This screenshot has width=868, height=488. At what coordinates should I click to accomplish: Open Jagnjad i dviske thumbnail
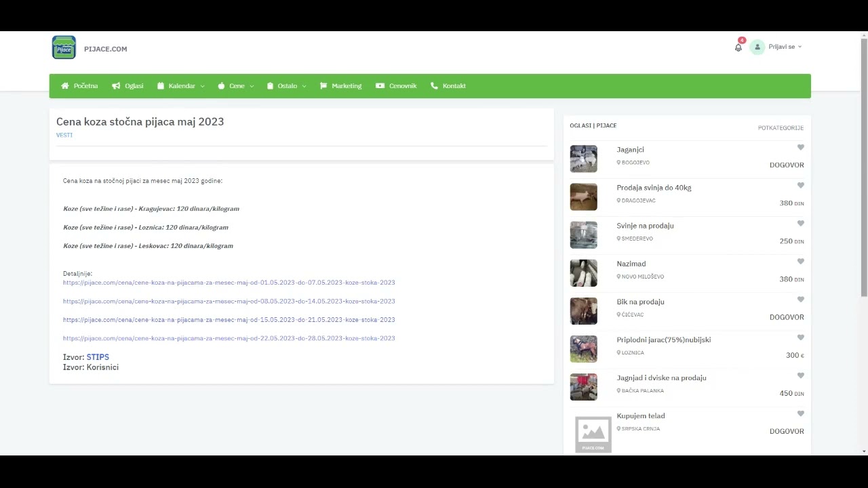tap(583, 387)
